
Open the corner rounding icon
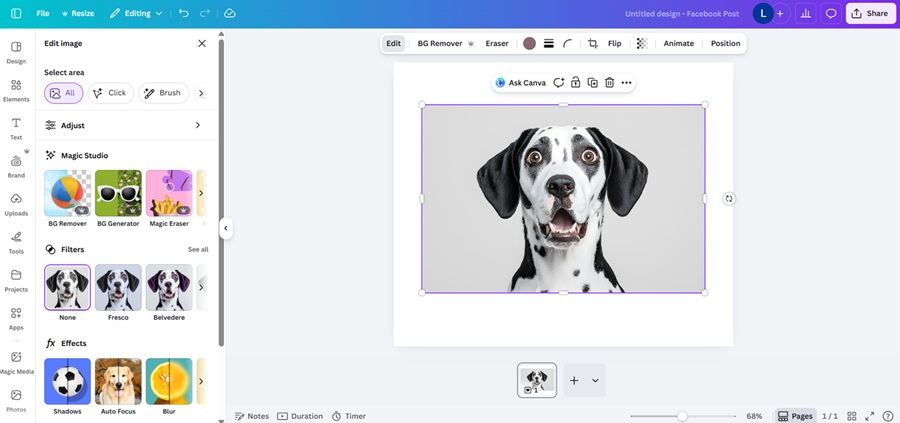click(x=567, y=44)
